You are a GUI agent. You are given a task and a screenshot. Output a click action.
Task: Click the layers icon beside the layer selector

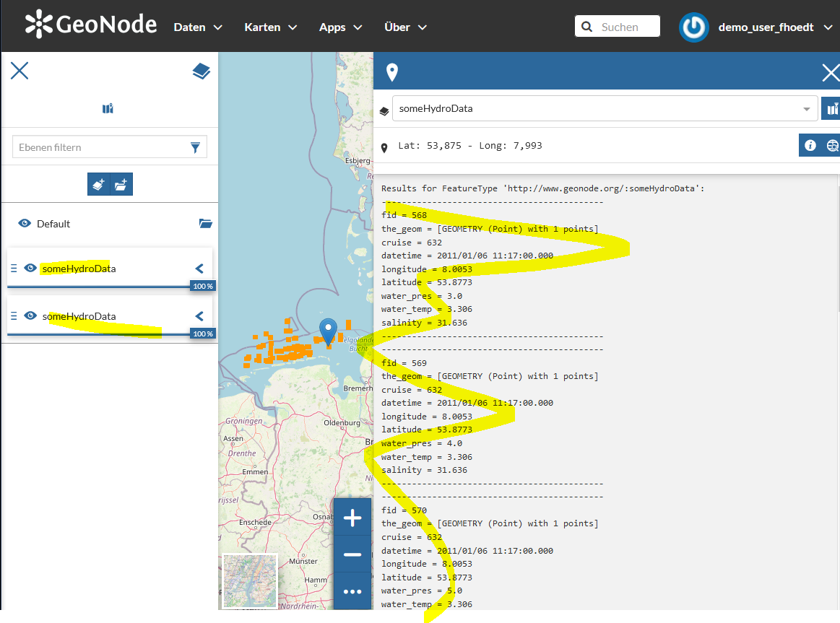(384, 110)
